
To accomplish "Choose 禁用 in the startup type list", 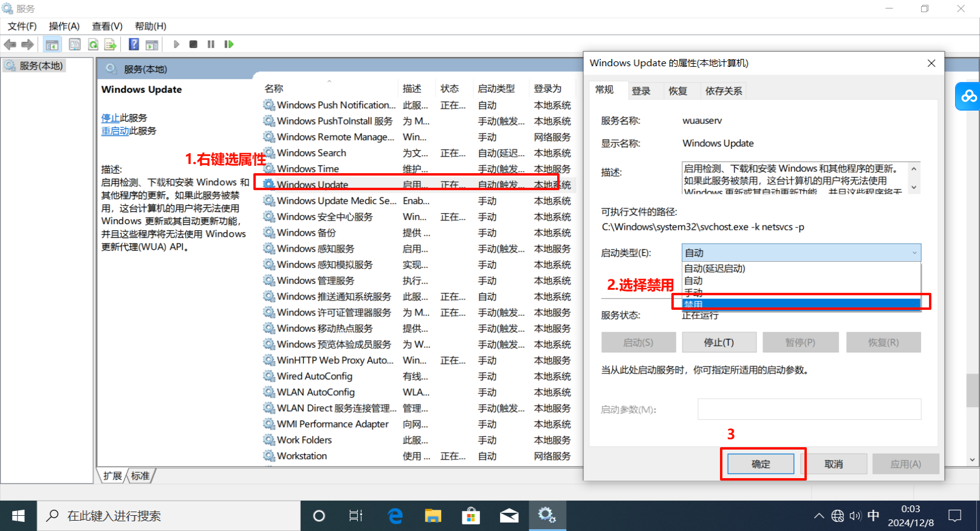I will pyautogui.click(x=801, y=304).
